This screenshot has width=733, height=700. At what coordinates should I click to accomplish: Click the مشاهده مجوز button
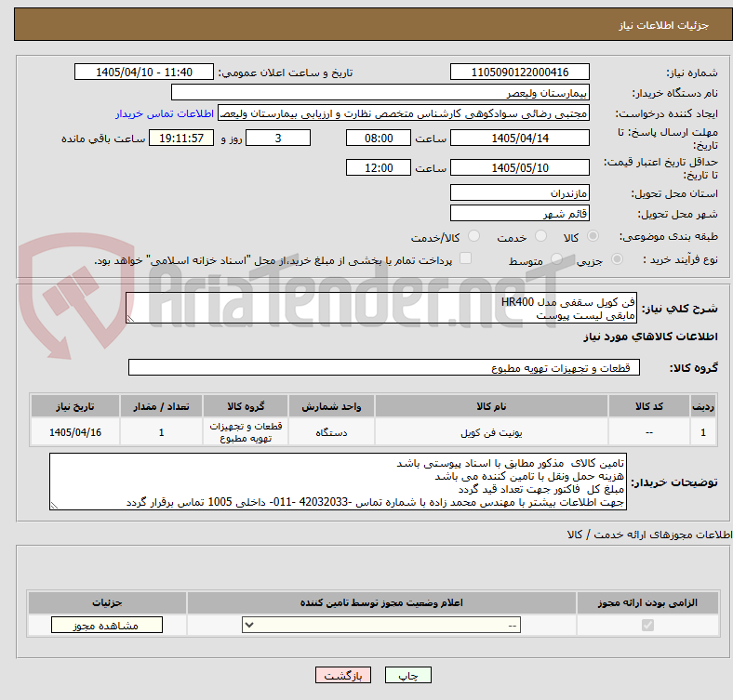click(x=107, y=626)
